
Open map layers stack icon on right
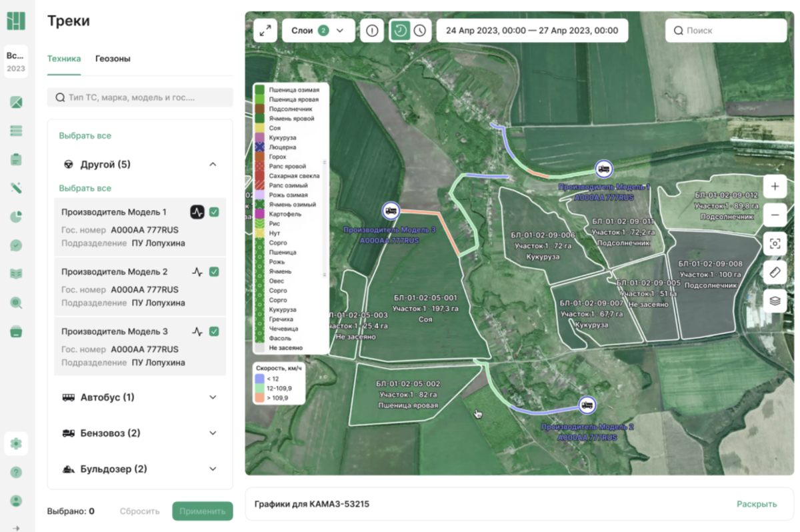click(775, 301)
